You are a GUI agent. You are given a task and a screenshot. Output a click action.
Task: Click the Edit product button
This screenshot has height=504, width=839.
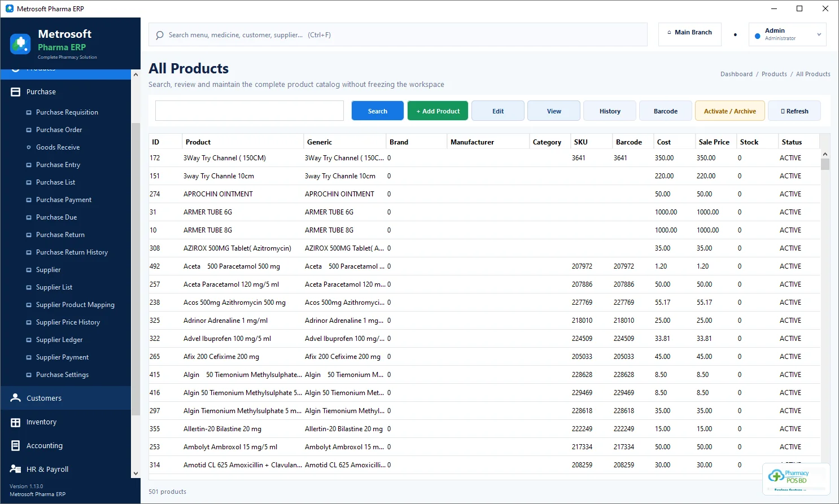coord(498,111)
